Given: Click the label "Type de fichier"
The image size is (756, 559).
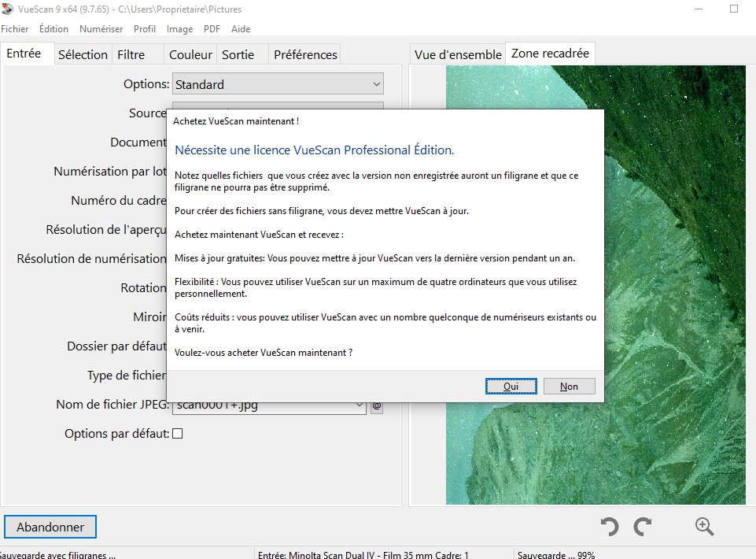Looking at the screenshot, I should coord(127,375).
